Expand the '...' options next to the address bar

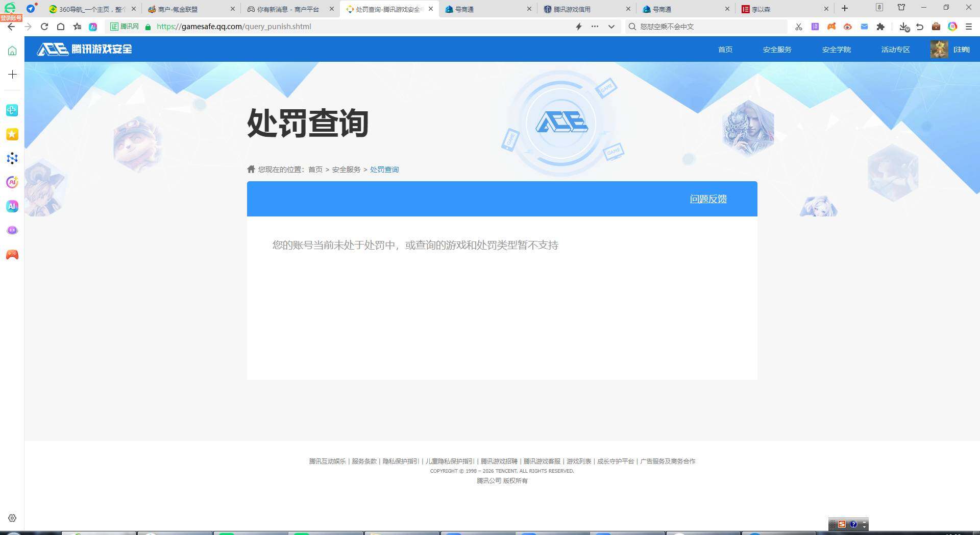(x=594, y=27)
